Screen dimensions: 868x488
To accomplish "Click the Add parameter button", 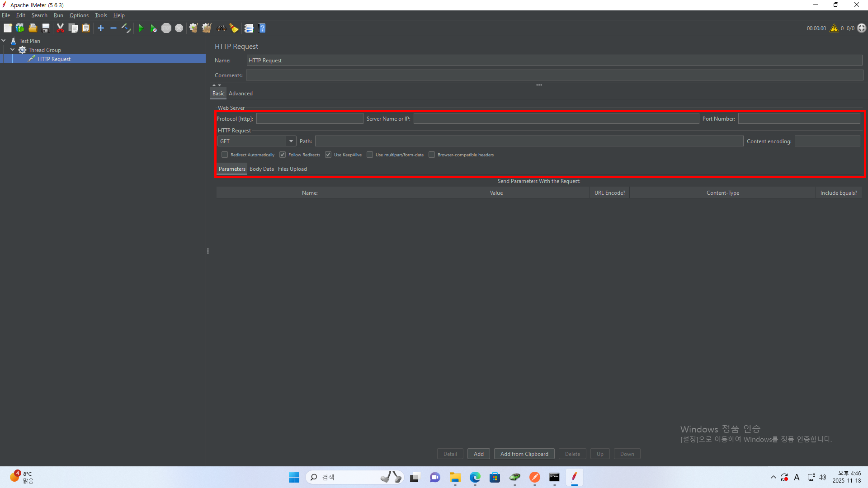I will click(478, 454).
